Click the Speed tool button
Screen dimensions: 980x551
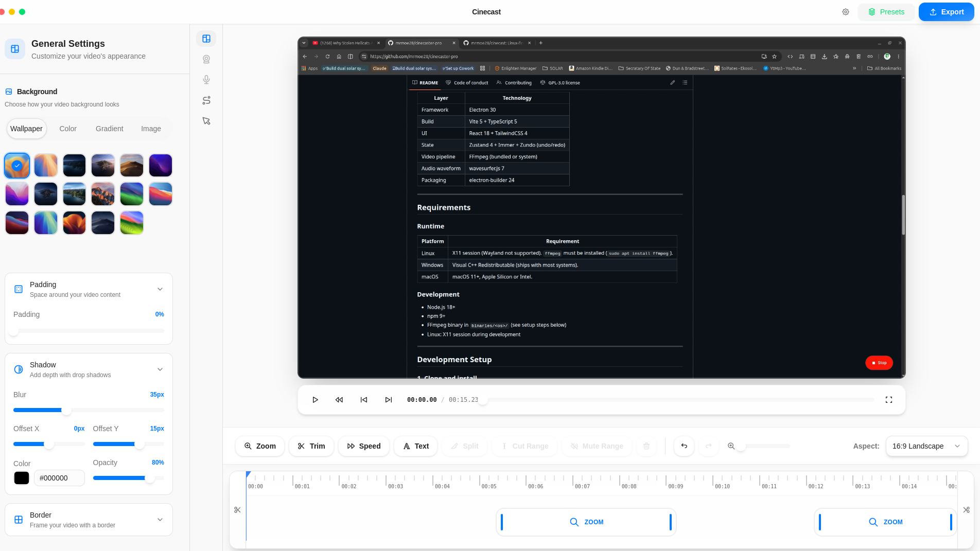[364, 446]
